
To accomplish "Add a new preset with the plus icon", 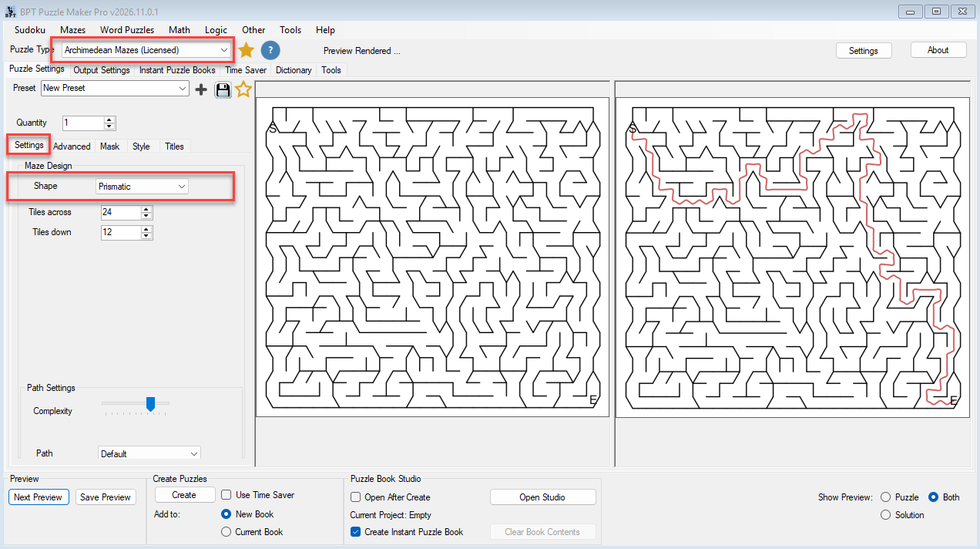I will point(201,89).
